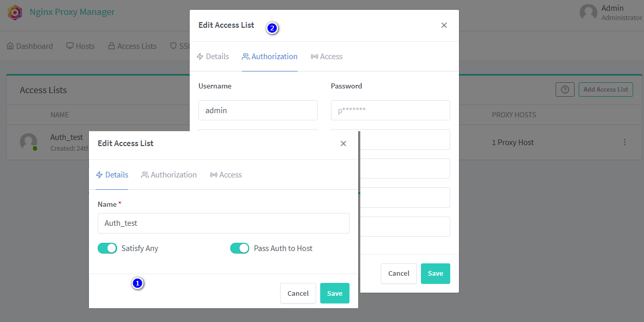This screenshot has width=644, height=322.
Task: Open the Dashboard navigation item
Action: click(30, 46)
